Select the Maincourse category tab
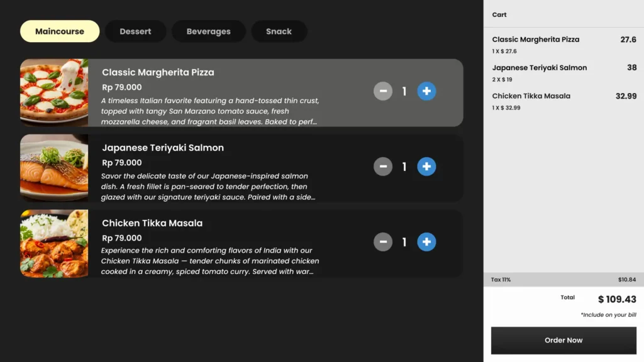The width and height of the screenshot is (644, 362). tap(60, 31)
